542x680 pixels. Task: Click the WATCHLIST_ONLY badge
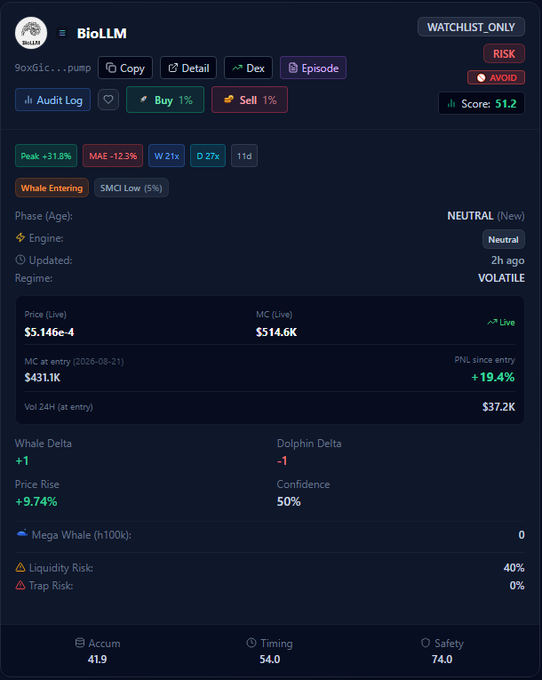(471, 27)
